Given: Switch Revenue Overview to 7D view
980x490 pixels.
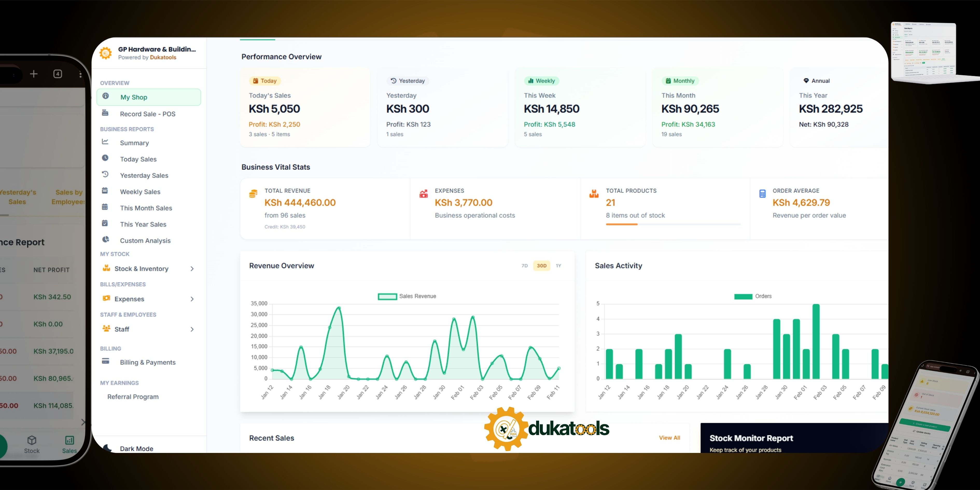Looking at the screenshot, I should pos(525,265).
